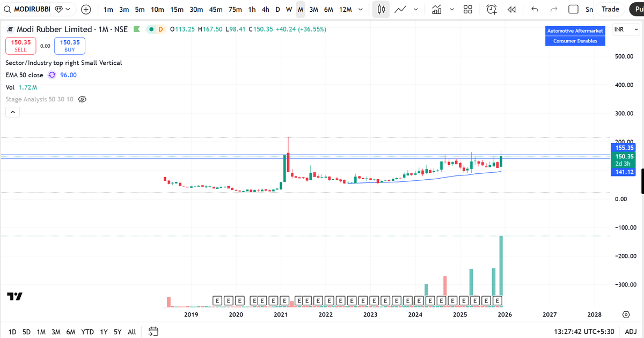Click the TradingView logo

point(14,296)
